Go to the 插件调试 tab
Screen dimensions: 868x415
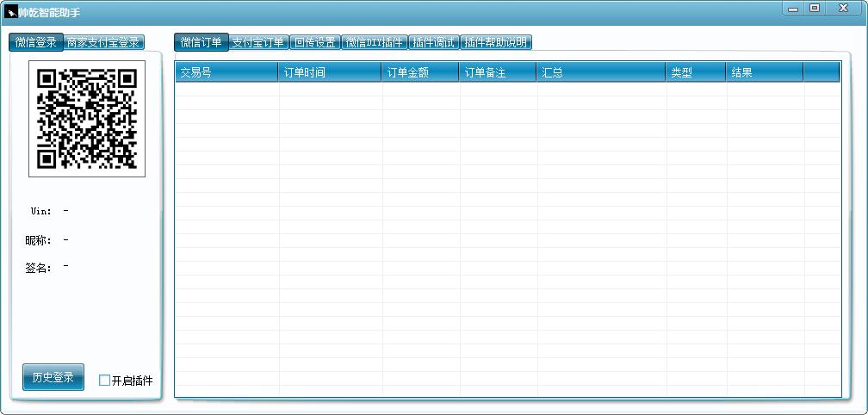tap(435, 42)
